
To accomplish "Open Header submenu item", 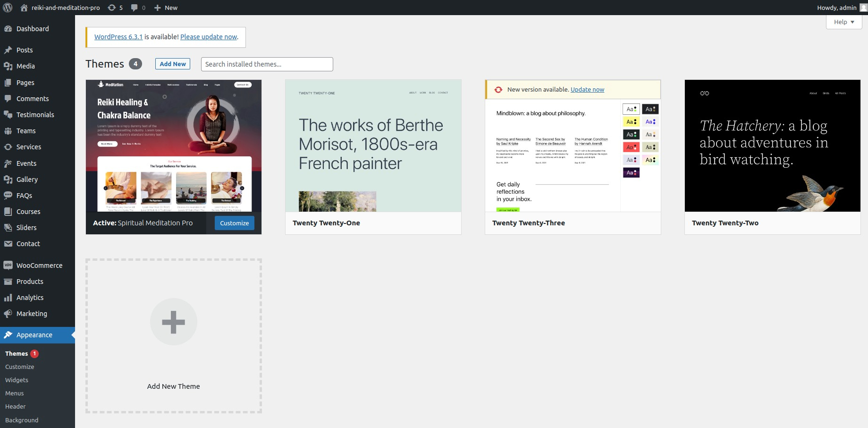I will (x=15, y=406).
